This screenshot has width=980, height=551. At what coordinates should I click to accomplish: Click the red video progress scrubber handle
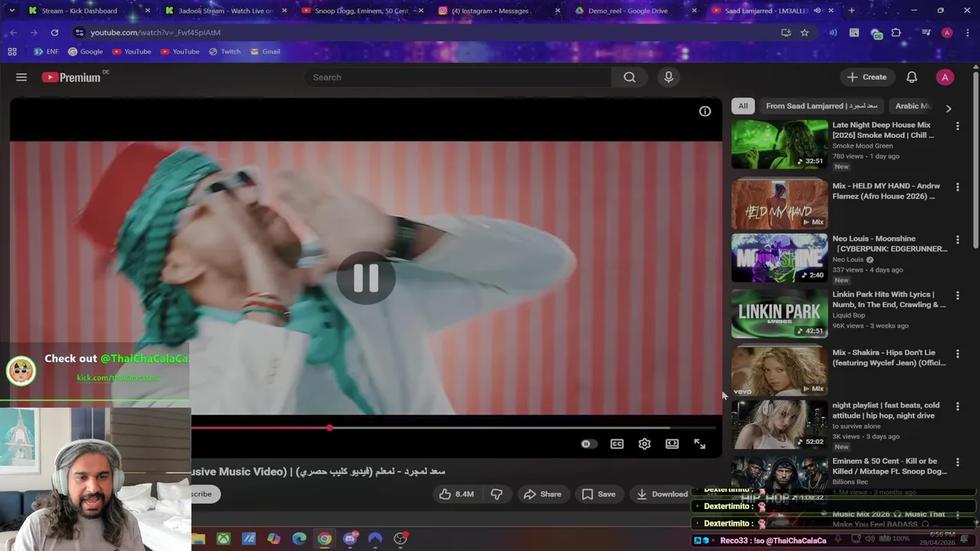tap(329, 429)
